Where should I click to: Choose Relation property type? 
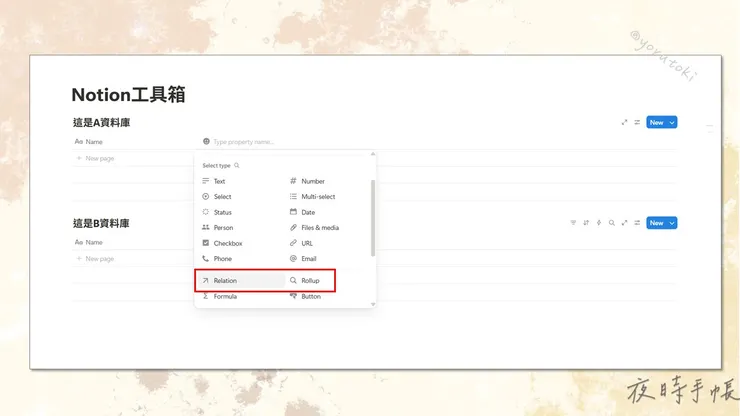coord(241,280)
